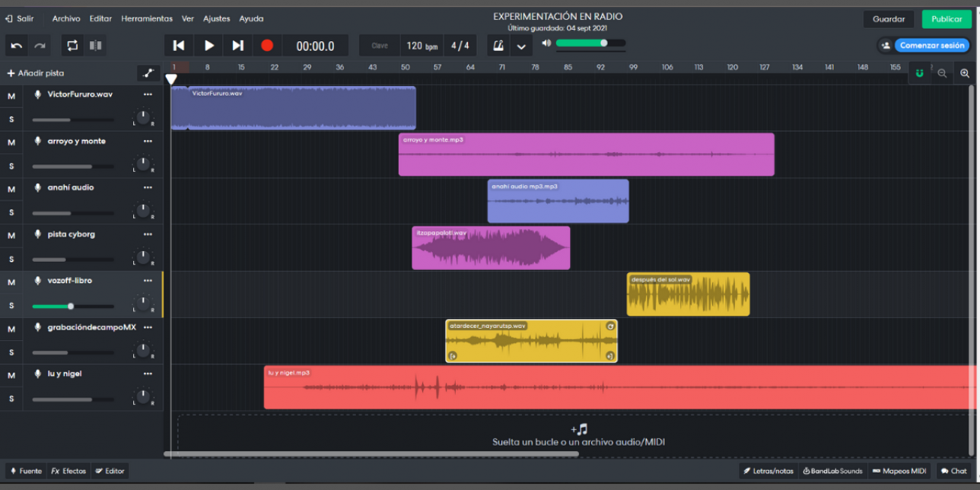Start recording with the red record button
Screen dimensions: 980x490
pyautogui.click(x=267, y=46)
